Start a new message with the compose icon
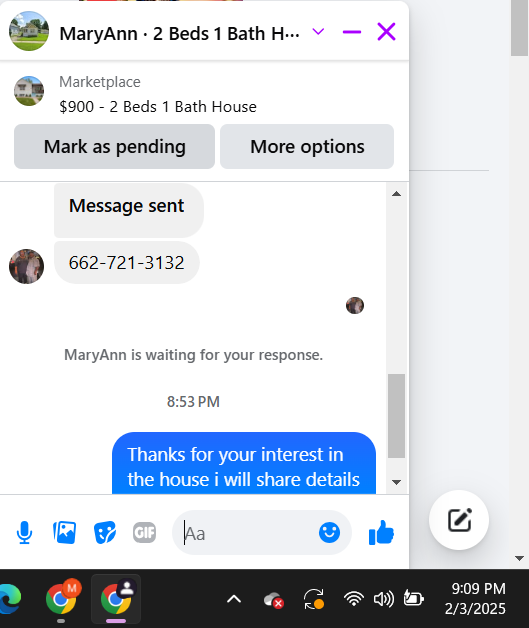 point(459,520)
